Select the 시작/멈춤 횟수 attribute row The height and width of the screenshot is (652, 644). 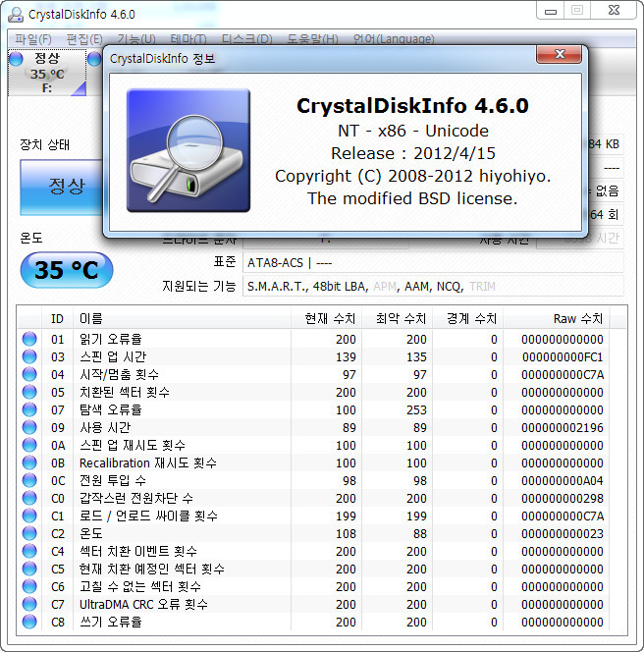[x=314, y=374]
